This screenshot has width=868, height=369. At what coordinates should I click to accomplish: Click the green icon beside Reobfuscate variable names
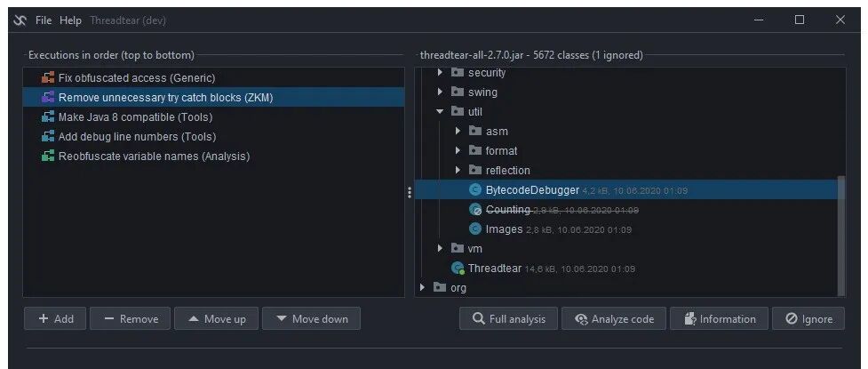tap(48, 156)
